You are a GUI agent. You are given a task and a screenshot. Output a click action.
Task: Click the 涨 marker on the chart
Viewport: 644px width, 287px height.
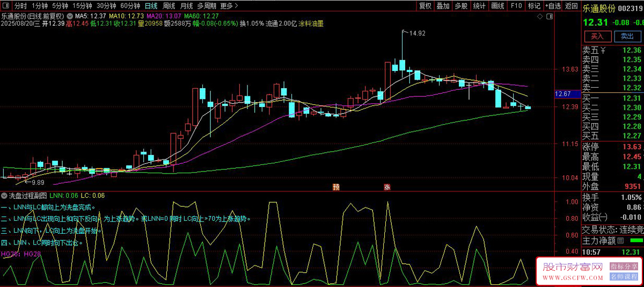pyautogui.click(x=387, y=187)
